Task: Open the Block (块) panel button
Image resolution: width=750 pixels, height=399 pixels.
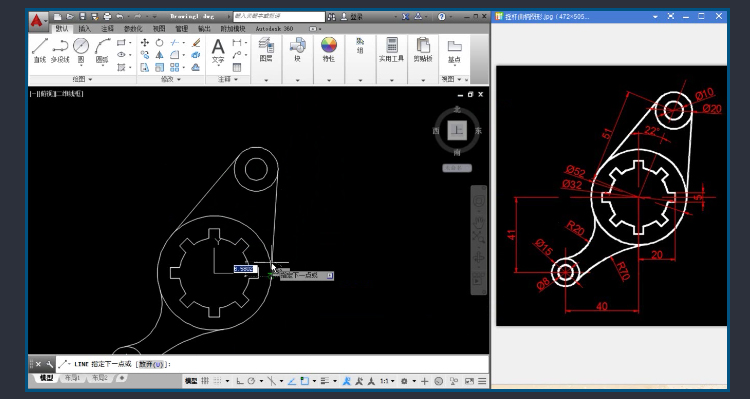Action: pyautogui.click(x=298, y=50)
